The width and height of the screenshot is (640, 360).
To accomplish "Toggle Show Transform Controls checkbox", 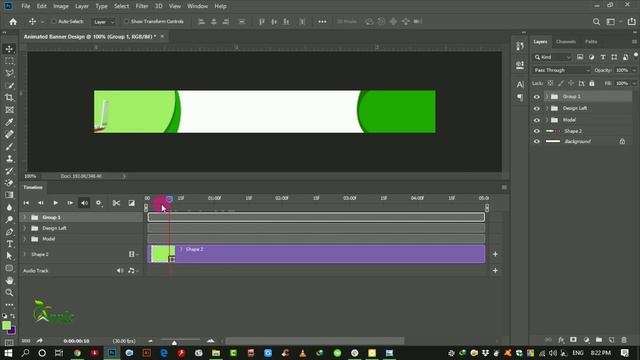I will pyautogui.click(x=127, y=22).
